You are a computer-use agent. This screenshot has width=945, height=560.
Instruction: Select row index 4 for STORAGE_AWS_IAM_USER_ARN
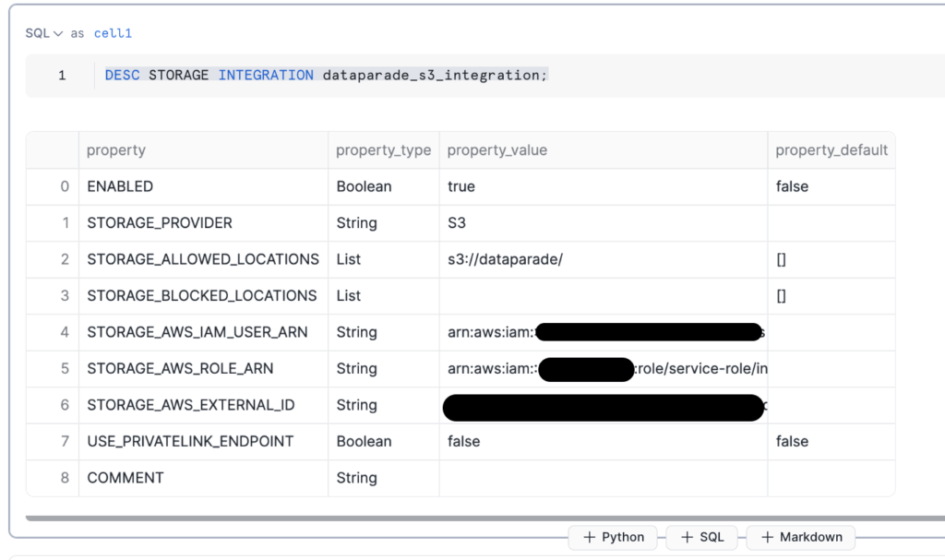point(64,332)
